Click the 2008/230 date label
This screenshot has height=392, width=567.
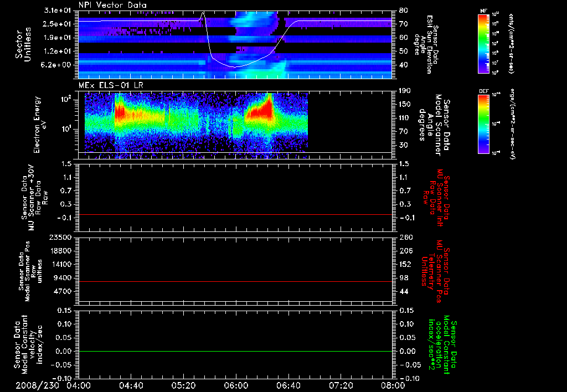(x=37, y=385)
